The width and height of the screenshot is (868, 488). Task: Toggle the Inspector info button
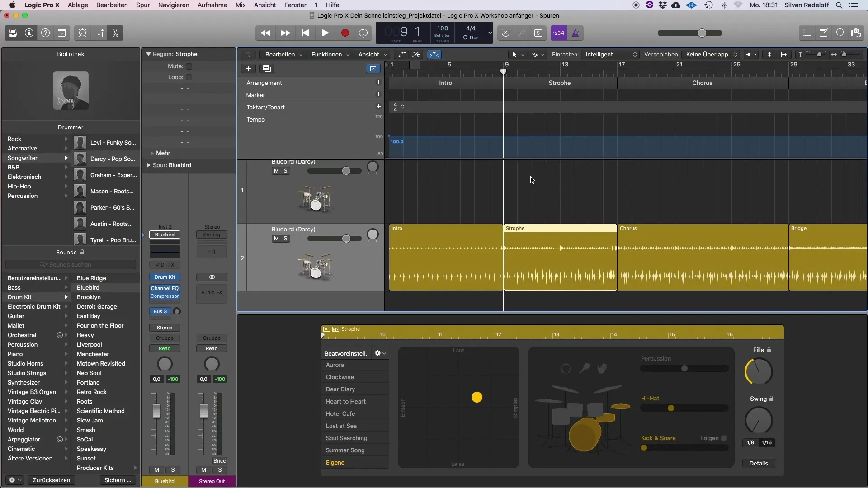pyautogui.click(x=29, y=33)
